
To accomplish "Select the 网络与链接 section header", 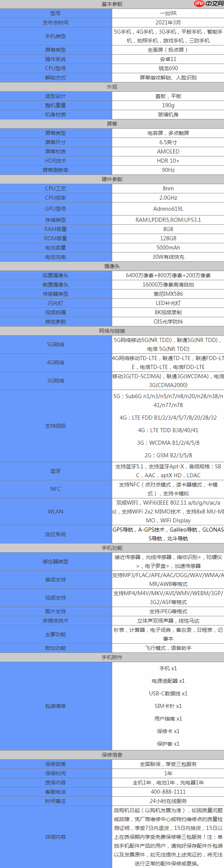I will click(x=112, y=331).
